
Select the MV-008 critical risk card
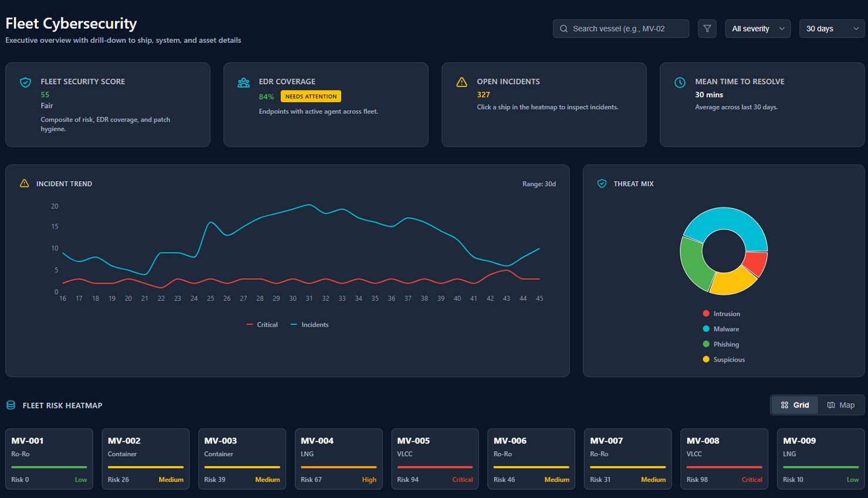724,459
